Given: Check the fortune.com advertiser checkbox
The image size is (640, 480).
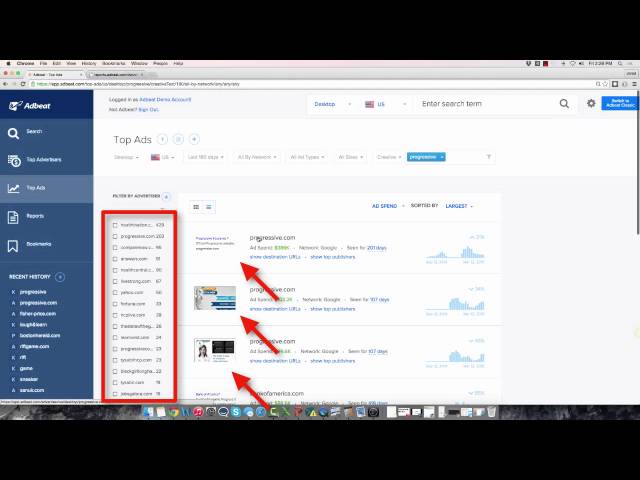Looking at the screenshot, I should pos(115,304).
